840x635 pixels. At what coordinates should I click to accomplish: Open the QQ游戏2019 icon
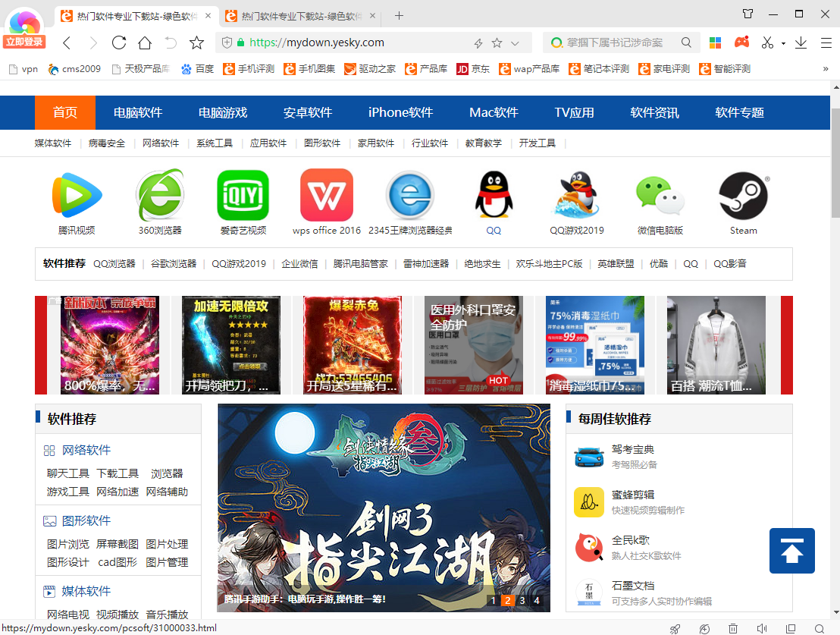pyautogui.click(x=577, y=195)
